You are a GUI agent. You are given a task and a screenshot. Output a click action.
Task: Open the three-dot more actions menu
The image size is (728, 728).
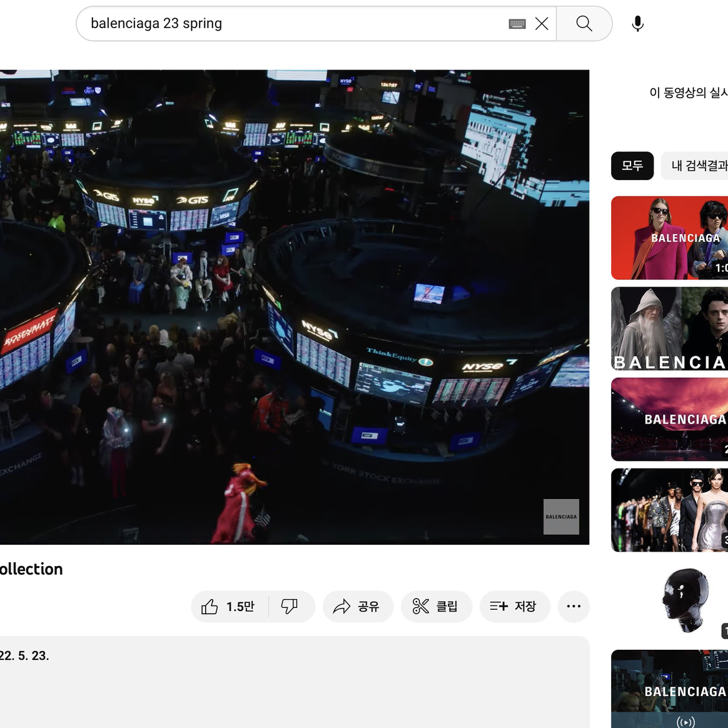(x=574, y=607)
